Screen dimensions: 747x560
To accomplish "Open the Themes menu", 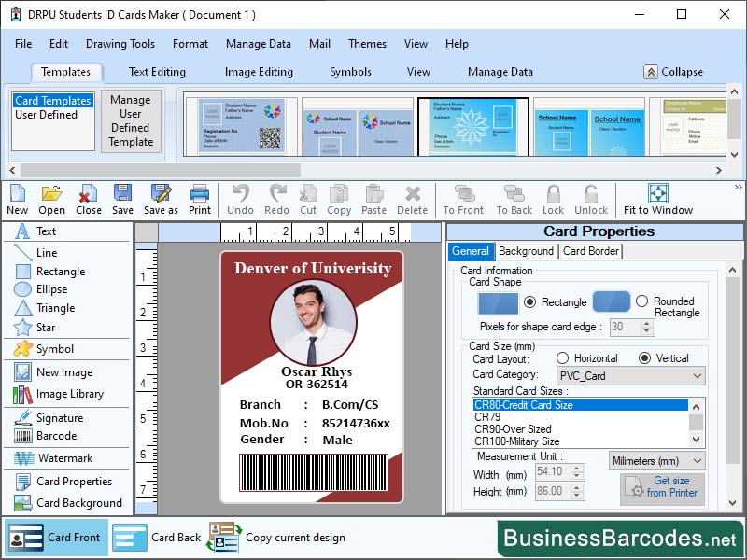I will [x=366, y=44].
